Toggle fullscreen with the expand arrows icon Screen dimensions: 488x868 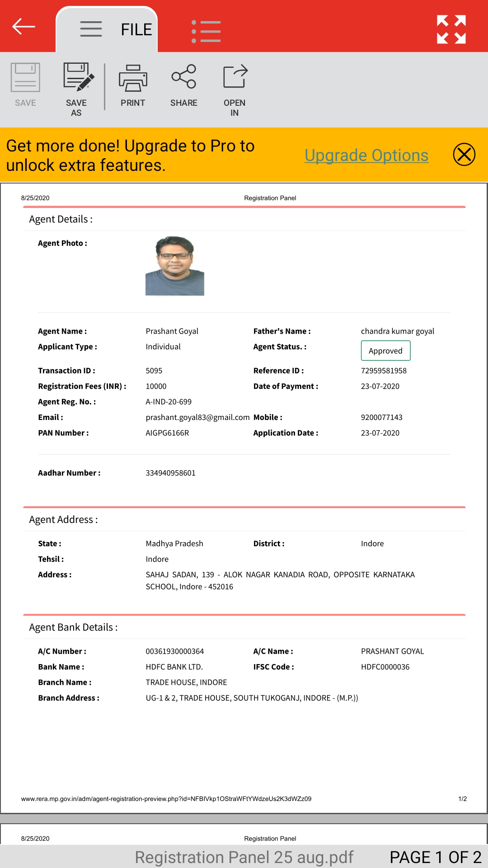[451, 29]
